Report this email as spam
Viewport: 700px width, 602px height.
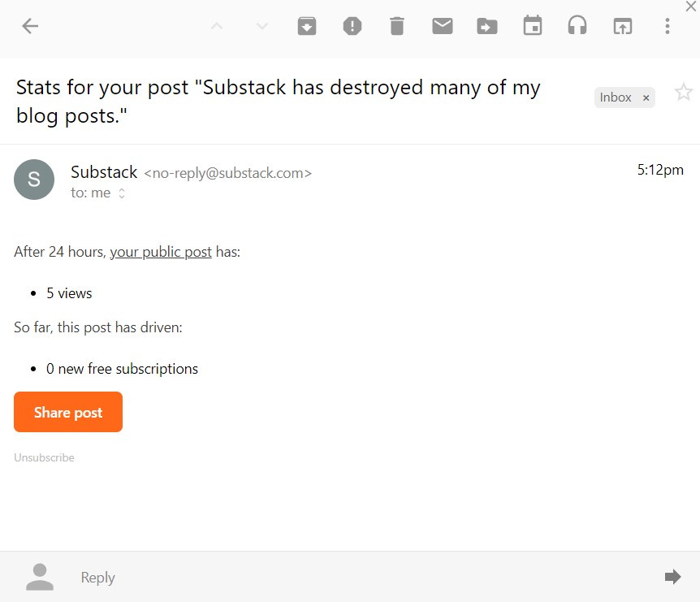[352, 25]
